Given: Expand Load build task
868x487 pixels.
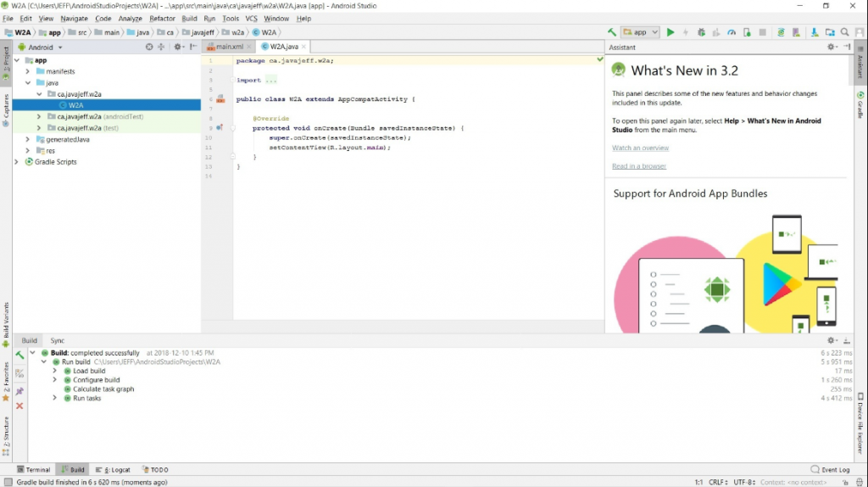Looking at the screenshot, I should point(54,371).
